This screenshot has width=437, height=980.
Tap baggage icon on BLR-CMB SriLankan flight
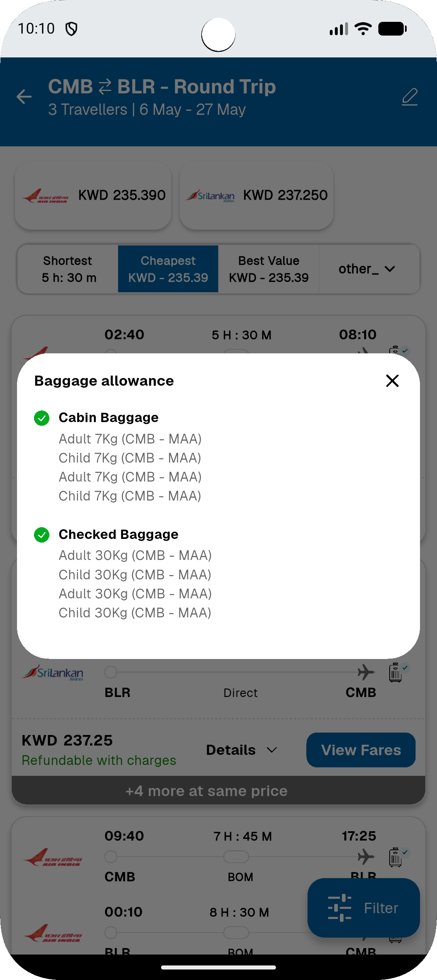click(x=396, y=673)
